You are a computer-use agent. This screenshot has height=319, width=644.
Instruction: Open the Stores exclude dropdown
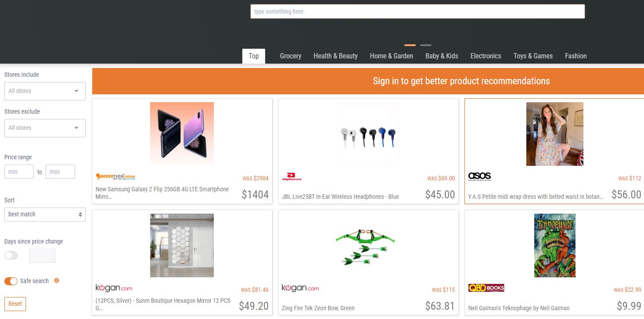coord(45,128)
